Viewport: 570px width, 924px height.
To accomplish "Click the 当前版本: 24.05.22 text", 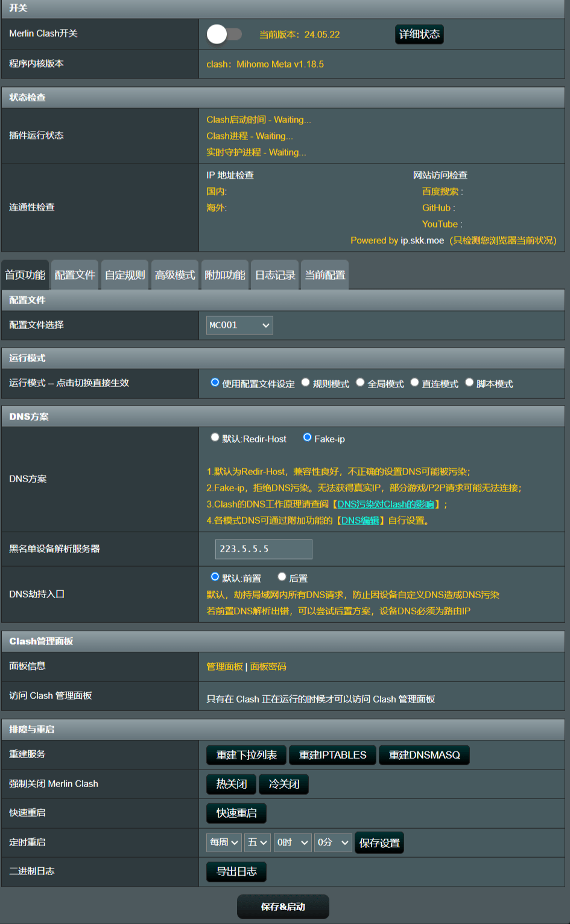I will (x=299, y=35).
